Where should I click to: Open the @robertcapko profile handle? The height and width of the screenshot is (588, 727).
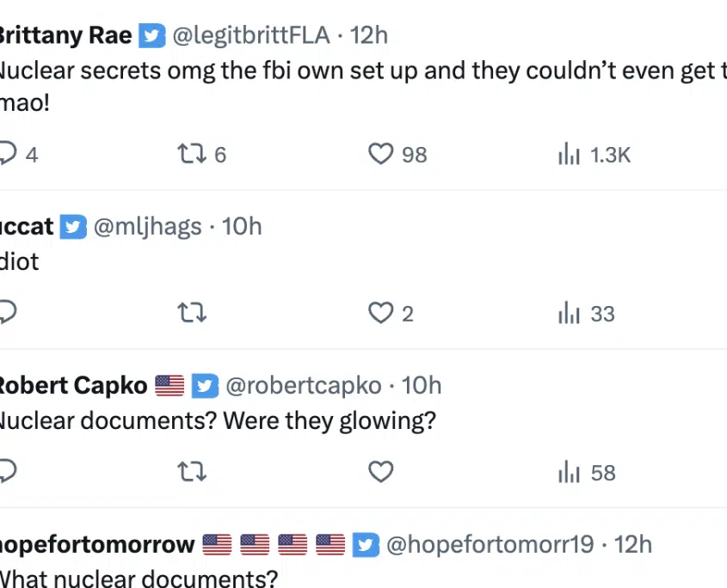click(x=304, y=385)
